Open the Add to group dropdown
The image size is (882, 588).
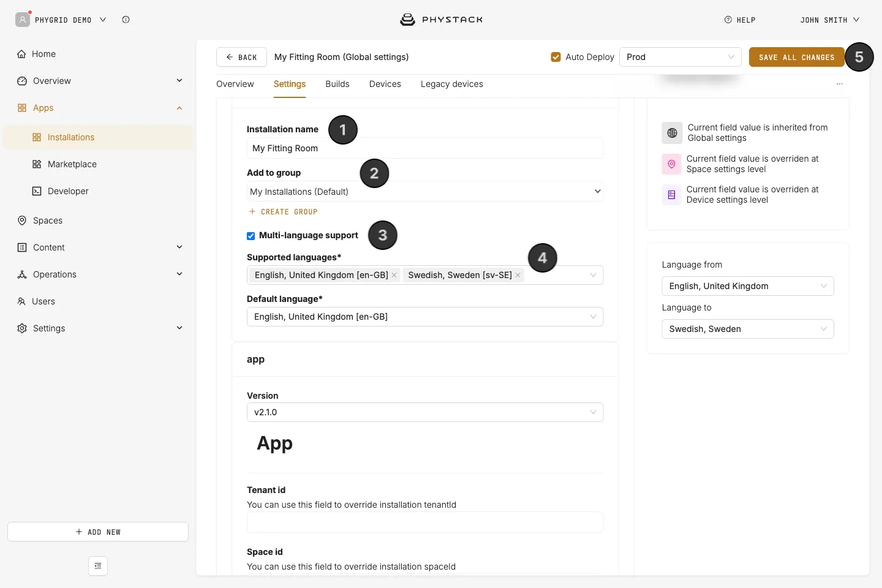point(425,192)
